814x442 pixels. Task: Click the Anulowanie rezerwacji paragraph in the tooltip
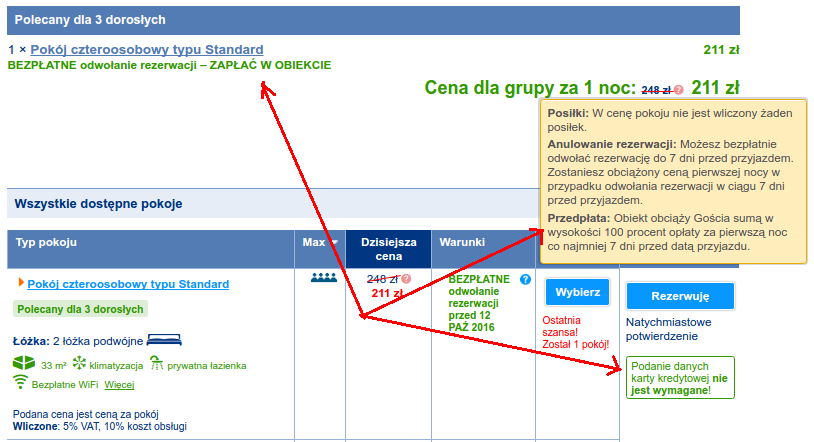(x=670, y=172)
